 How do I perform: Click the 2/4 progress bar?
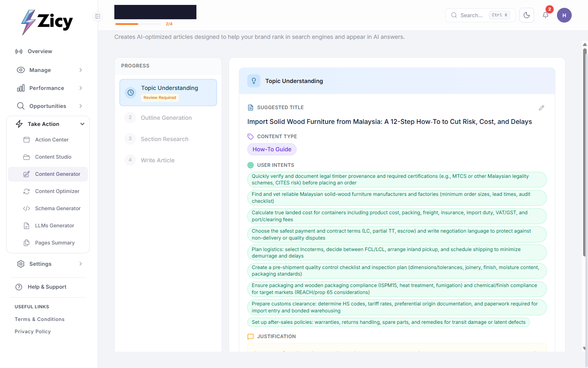(x=138, y=24)
